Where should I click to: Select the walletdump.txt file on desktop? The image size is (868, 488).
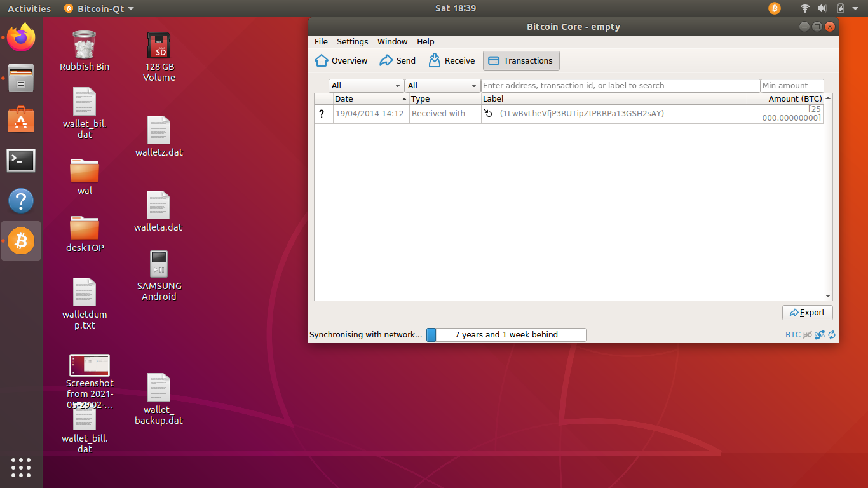click(85, 304)
